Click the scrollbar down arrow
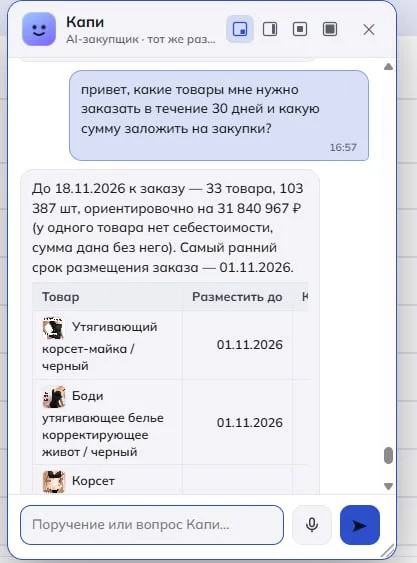 (x=388, y=486)
